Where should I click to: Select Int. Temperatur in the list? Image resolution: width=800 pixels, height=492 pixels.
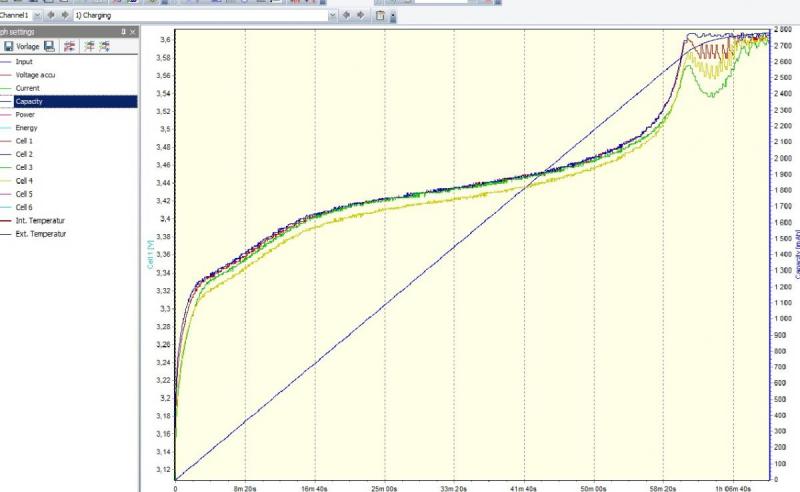pos(38,220)
